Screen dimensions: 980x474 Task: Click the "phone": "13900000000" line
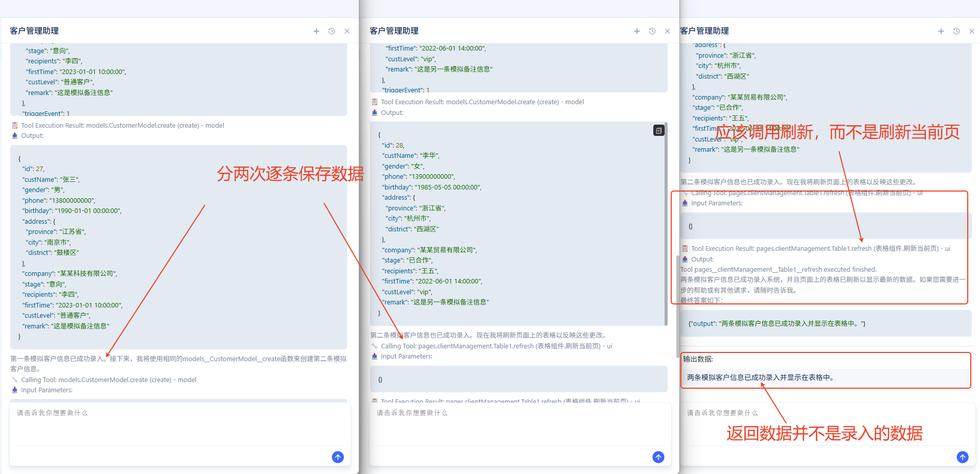(x=419, y=176)
